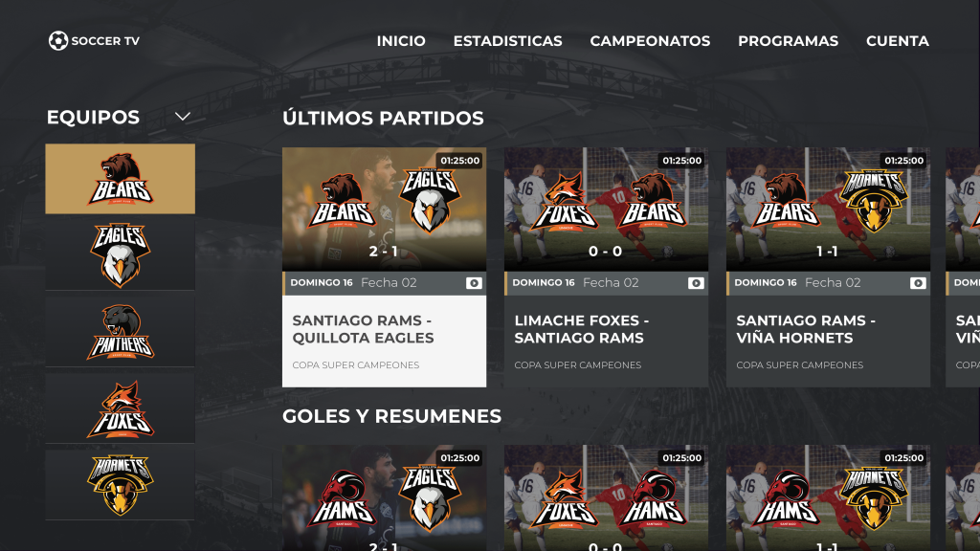The width and height of the screenshot is (980, 551).
Task: Click video icon on Limache Foxes - Santiago Rams card
Action: pos(696,283)
